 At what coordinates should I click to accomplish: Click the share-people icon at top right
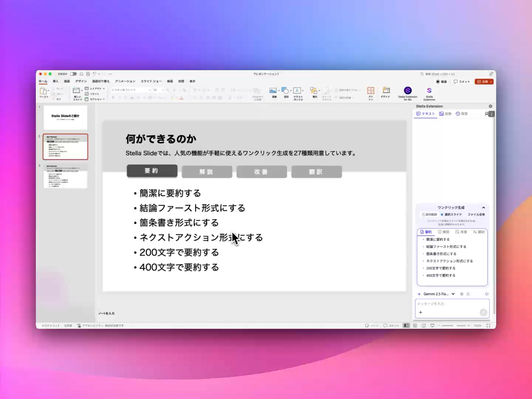[491, 74]
